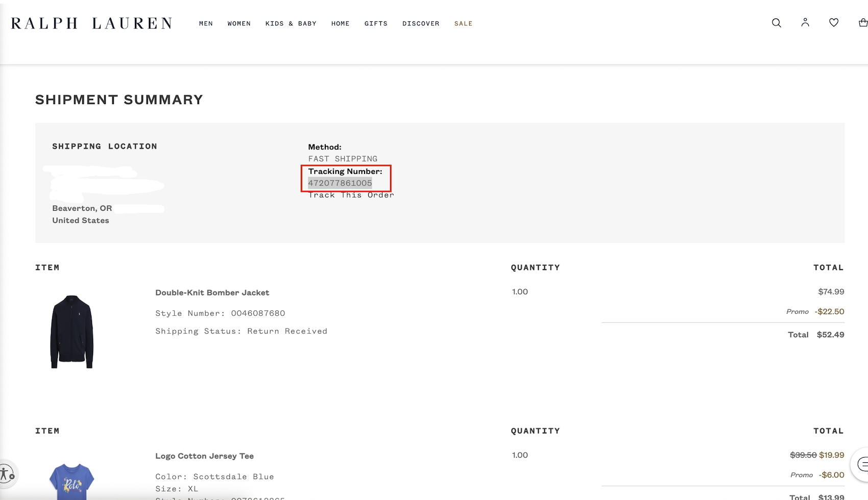This screenshot has height=500, width=868.
Task: Click the bomber jacket thumbnail image
Action: (x=71, y=332)
